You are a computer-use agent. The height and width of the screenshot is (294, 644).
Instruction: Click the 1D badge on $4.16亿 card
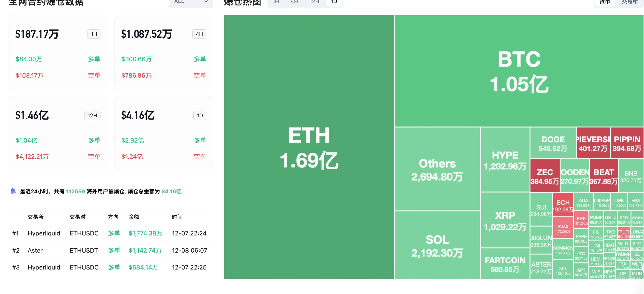pos(199,115)
